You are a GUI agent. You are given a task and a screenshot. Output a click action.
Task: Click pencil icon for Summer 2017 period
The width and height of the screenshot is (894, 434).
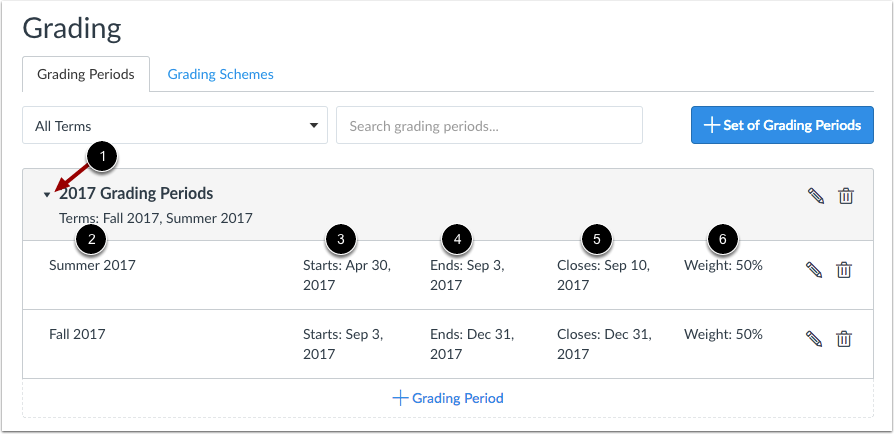click(x=814, y=270)
